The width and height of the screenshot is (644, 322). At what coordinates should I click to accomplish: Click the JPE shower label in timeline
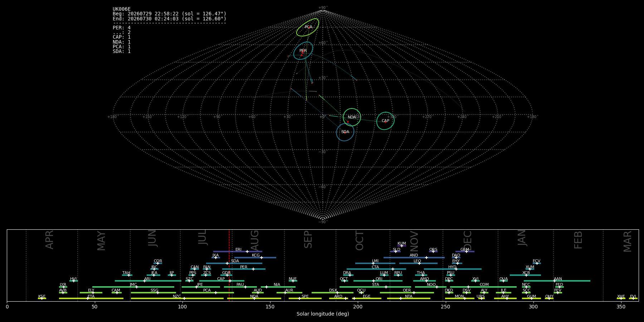tap(200, 285)
